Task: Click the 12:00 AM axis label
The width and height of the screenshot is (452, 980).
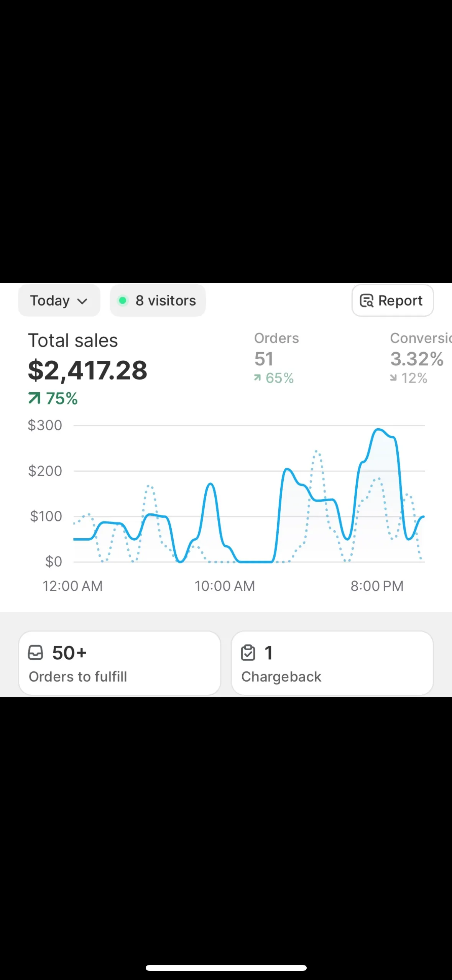Action: 72,586
